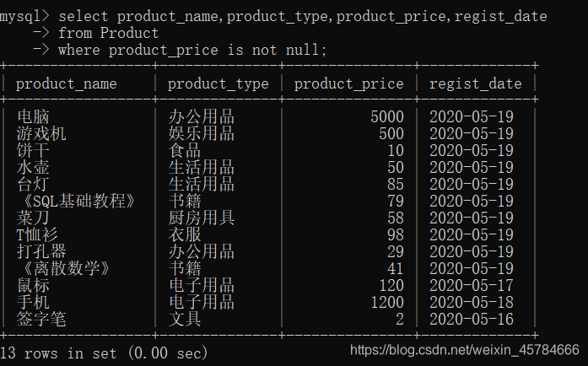588x366 pixels.
Task: Select the product name 《离散数学》
Action: tap(67, 269)
